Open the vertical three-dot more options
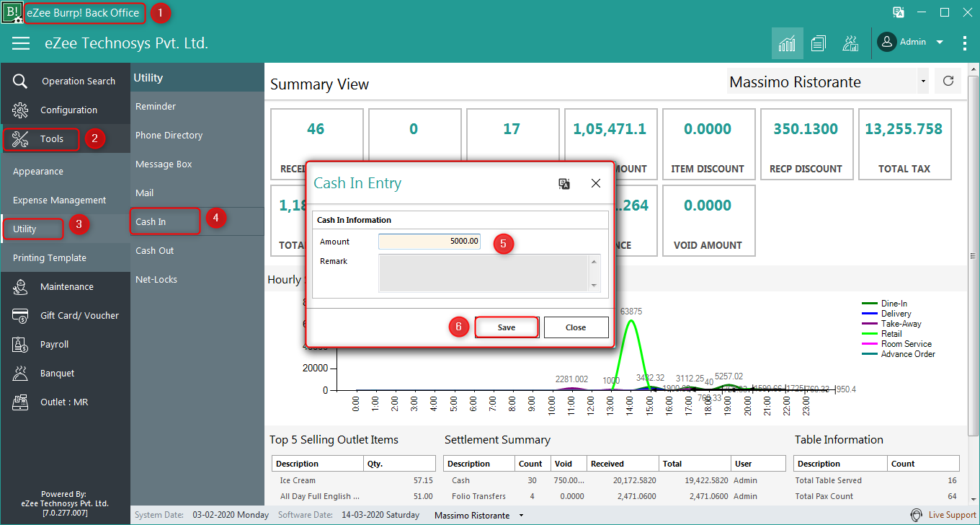 pos(965,43)
